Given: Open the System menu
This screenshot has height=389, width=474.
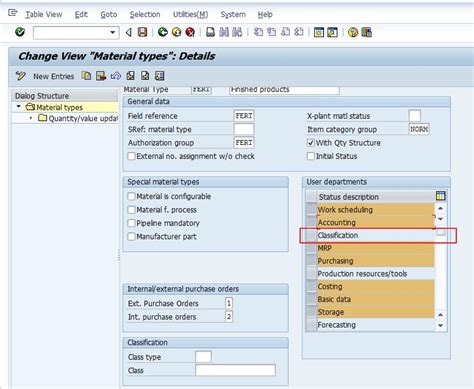Looking at the screenshot, I should 233,14.
